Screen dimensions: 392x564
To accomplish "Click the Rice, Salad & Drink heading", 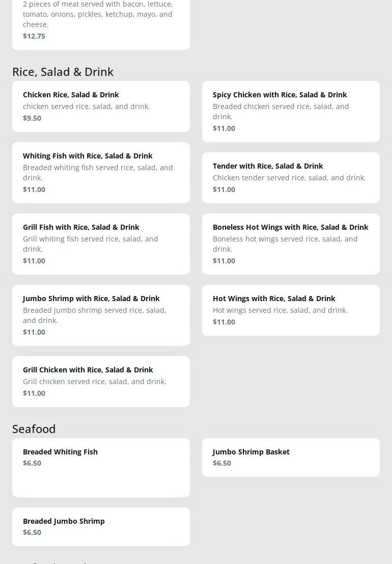I will pyautogui.click(x=63, y=72).
